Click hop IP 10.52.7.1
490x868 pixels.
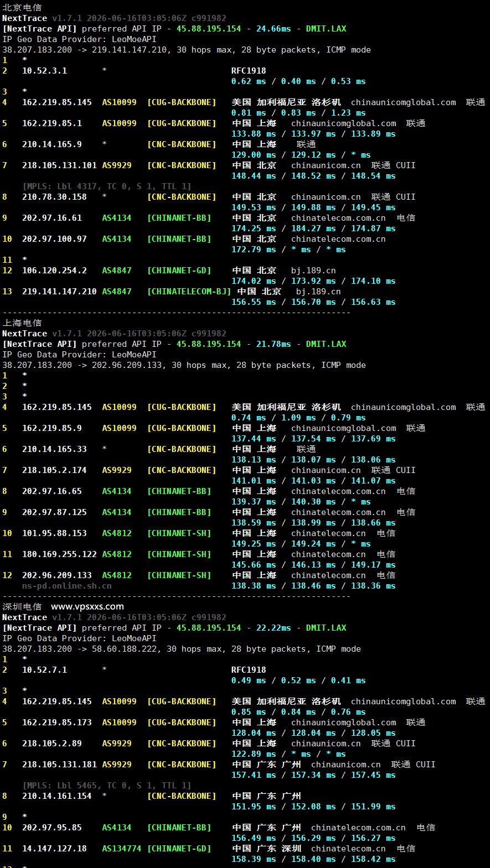[44, 670]
